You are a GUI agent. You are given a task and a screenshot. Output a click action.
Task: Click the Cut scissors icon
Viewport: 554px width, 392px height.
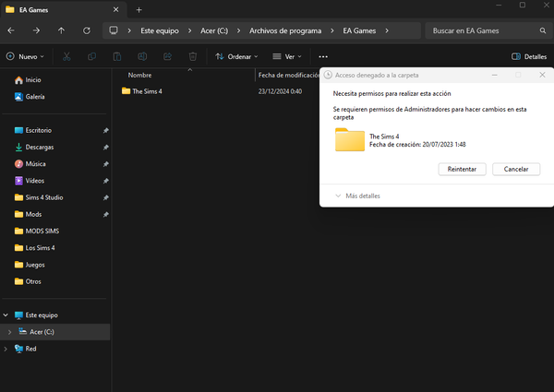[x=66, y=56]
